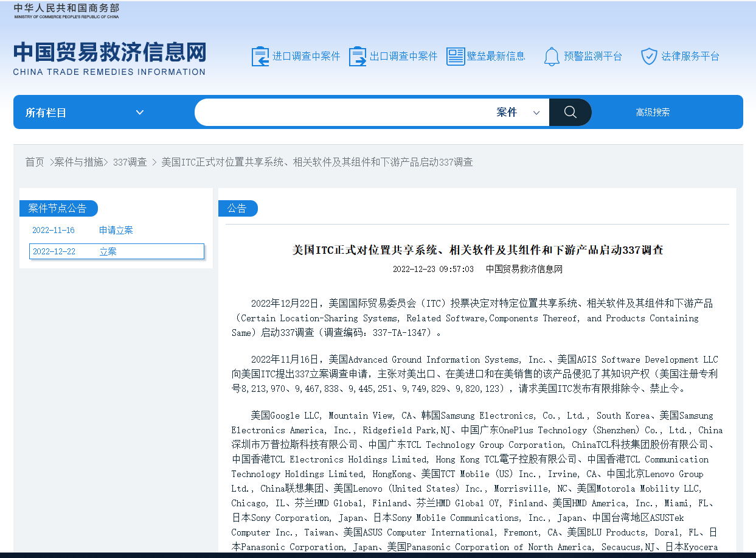Screen dimensions: 756x558
Task: Go to 首页 in breadcrumb
Action: 35,162
